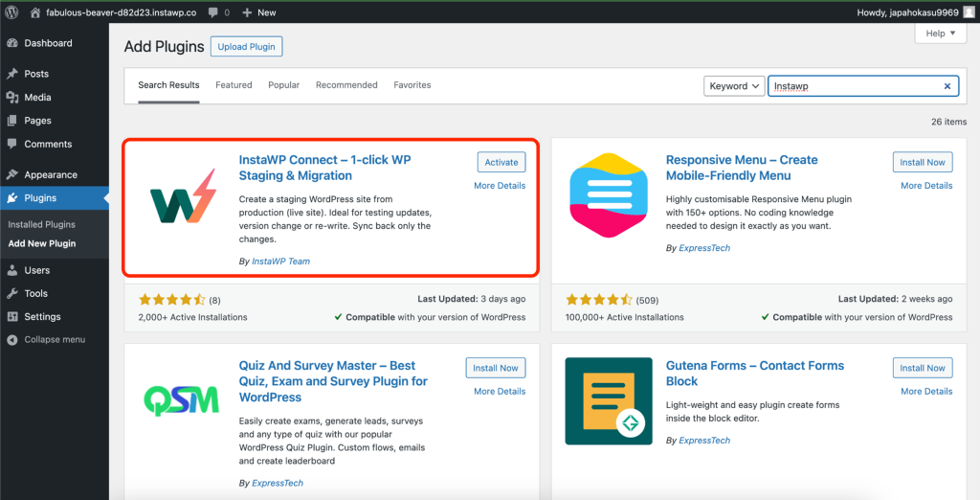The width and height of the screenshot is (980, 500).
Task: Click Last Updated: 3 days ago text
Action: (x=471, y=299)
